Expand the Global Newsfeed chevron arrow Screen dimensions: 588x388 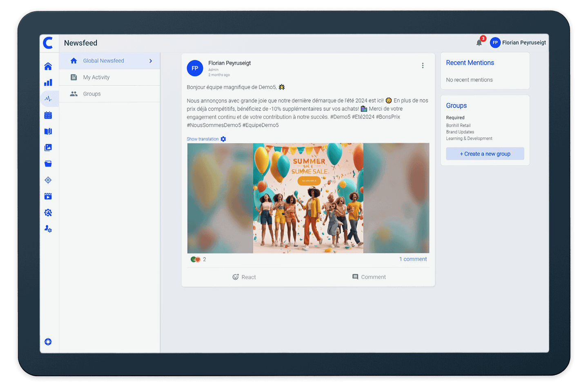[151, 61]
